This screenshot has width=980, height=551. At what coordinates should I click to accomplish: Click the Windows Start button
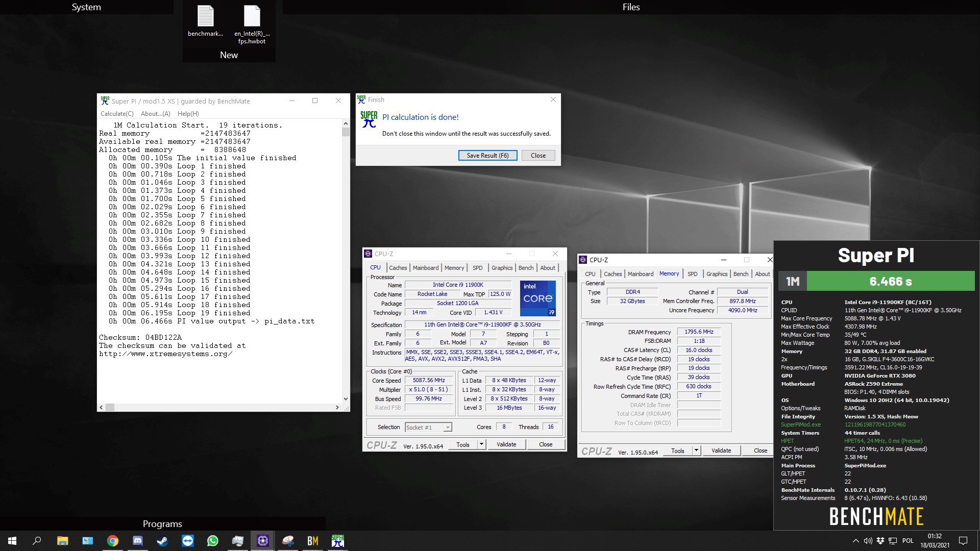coord(12,541)
